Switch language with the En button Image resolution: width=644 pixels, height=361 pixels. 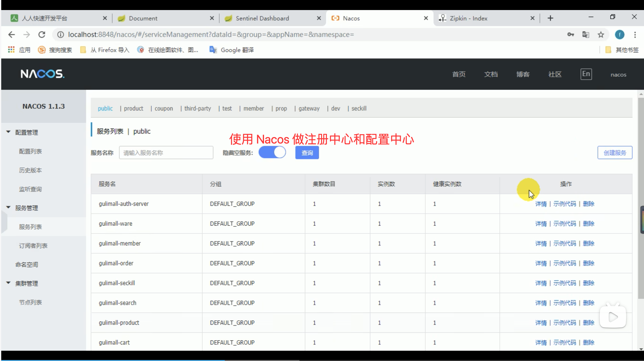pos(586,74)
